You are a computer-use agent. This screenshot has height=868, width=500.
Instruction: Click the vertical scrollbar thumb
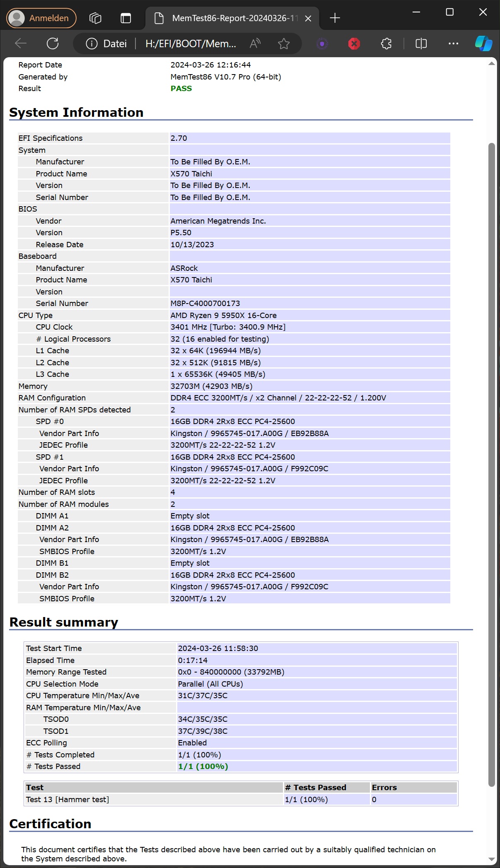(492, 465)
